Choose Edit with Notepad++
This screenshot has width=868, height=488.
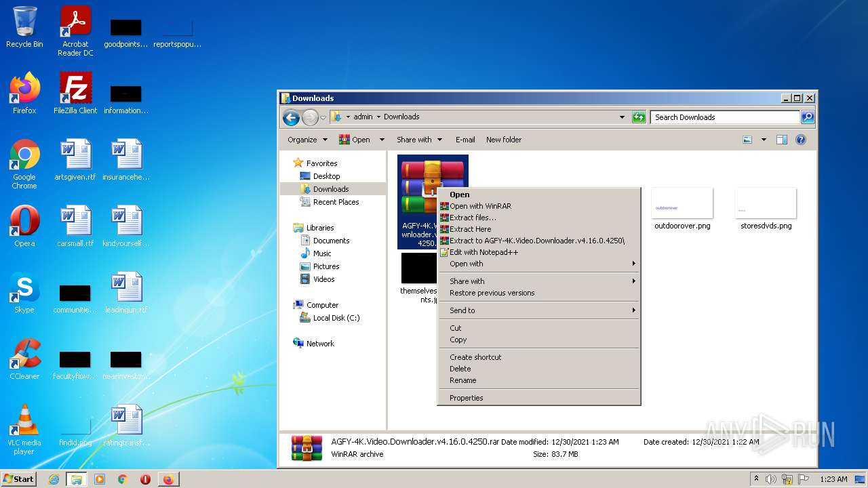539,252
